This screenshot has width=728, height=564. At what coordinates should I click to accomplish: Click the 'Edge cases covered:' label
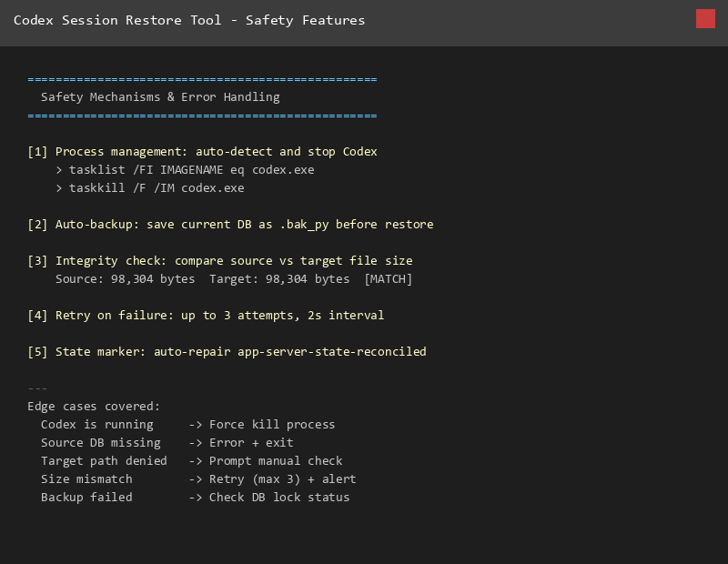click(94, 407)
